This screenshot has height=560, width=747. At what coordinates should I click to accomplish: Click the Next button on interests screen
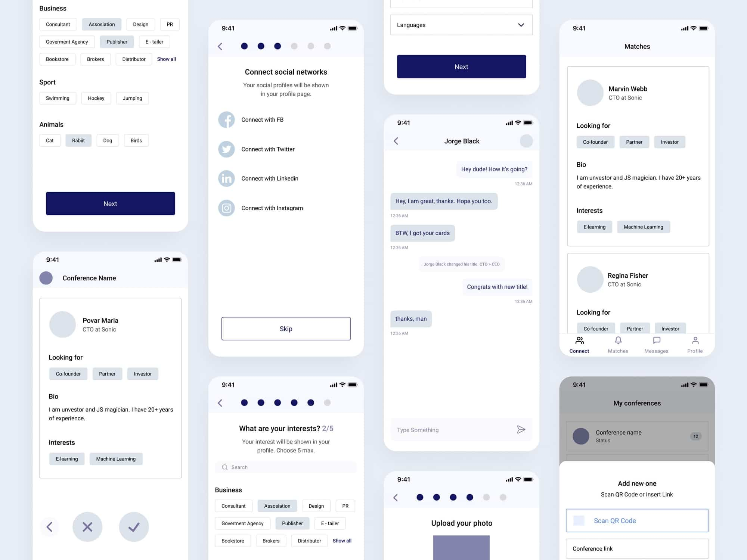(110, 203)
